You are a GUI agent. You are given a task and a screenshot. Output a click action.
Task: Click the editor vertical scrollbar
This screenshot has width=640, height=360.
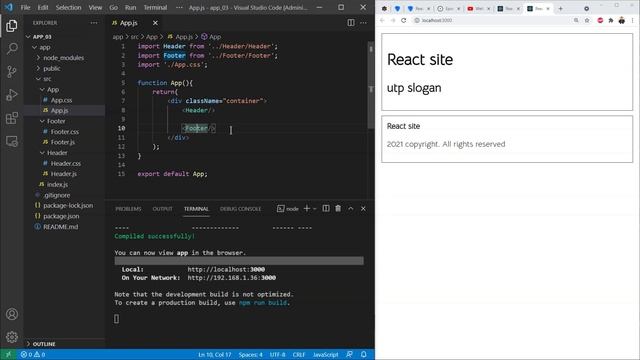371,85
